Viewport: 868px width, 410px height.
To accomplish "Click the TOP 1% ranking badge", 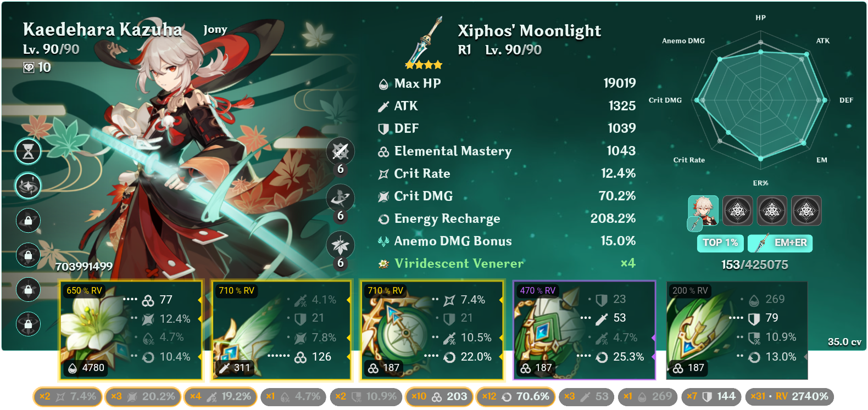I will click(x=720, y=243).
